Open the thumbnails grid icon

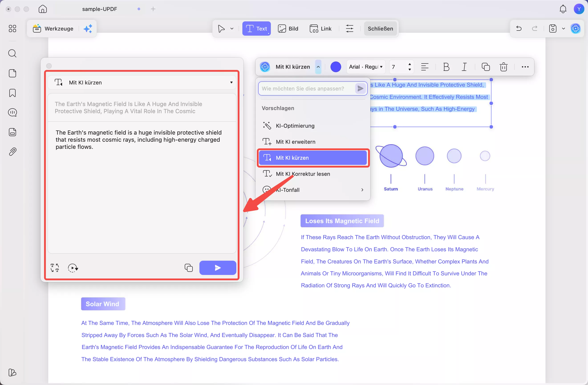[x=12, y=29]
